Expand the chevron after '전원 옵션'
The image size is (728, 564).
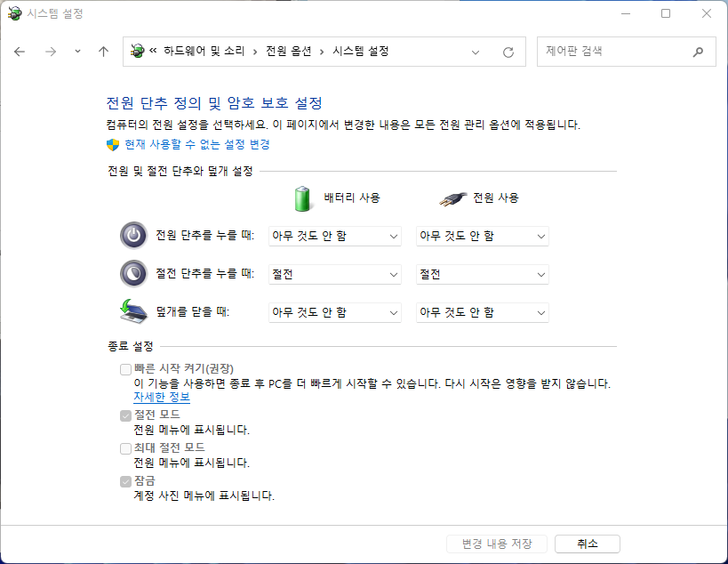click(322, 52)
